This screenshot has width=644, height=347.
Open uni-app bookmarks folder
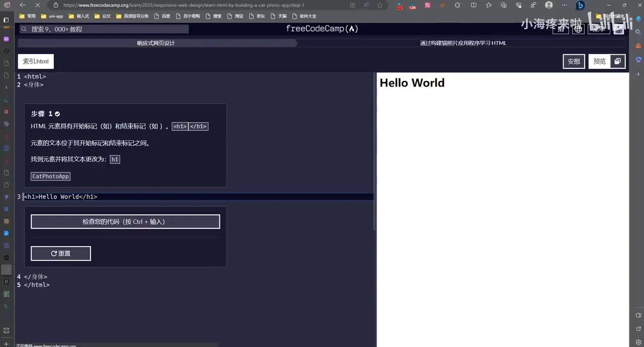52,16
